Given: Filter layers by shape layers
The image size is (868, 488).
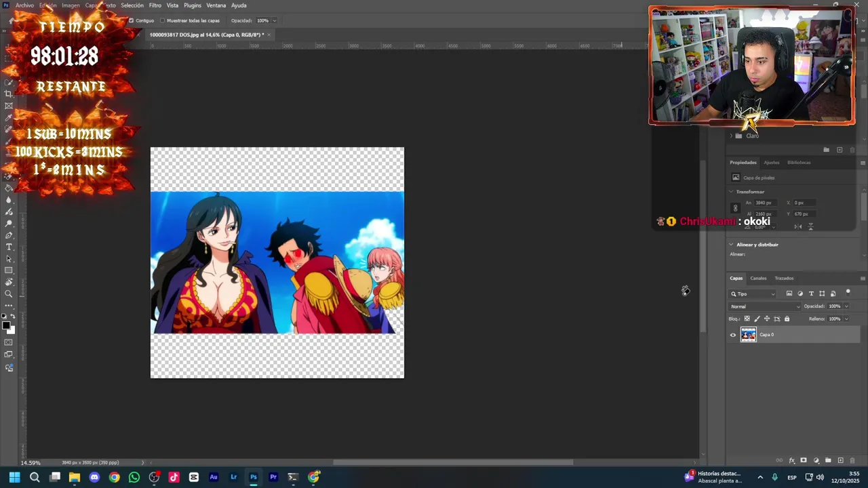Looking at the screenshot, I should 822,293.
